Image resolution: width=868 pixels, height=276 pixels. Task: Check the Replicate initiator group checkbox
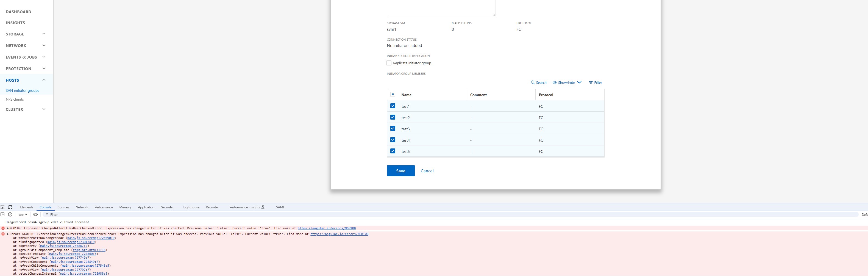389,63
